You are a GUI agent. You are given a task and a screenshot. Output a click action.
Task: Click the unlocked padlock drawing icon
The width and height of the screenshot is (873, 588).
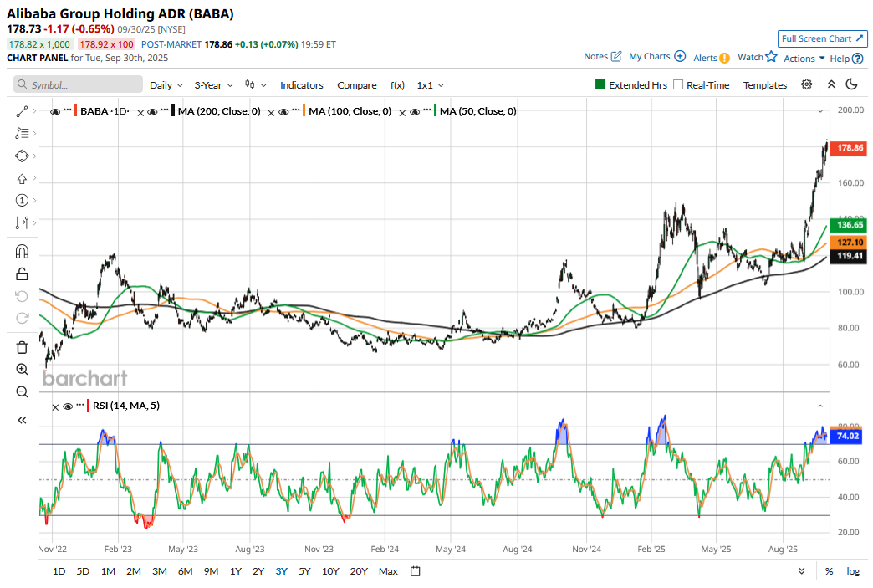tap(23, 274)
